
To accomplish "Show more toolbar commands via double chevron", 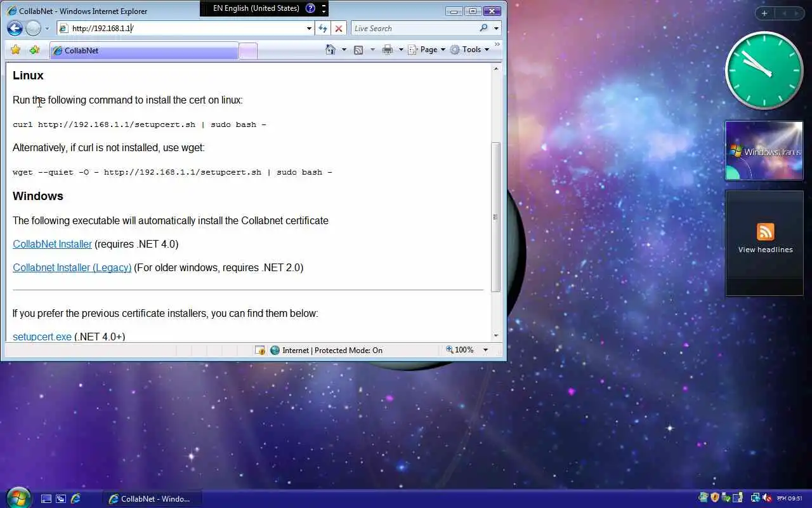I will [497, 44].
